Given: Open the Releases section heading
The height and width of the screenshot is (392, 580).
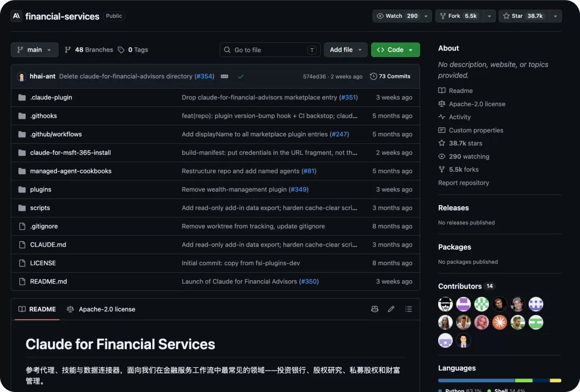Looking at the screenshot, I should pos(453,208).
